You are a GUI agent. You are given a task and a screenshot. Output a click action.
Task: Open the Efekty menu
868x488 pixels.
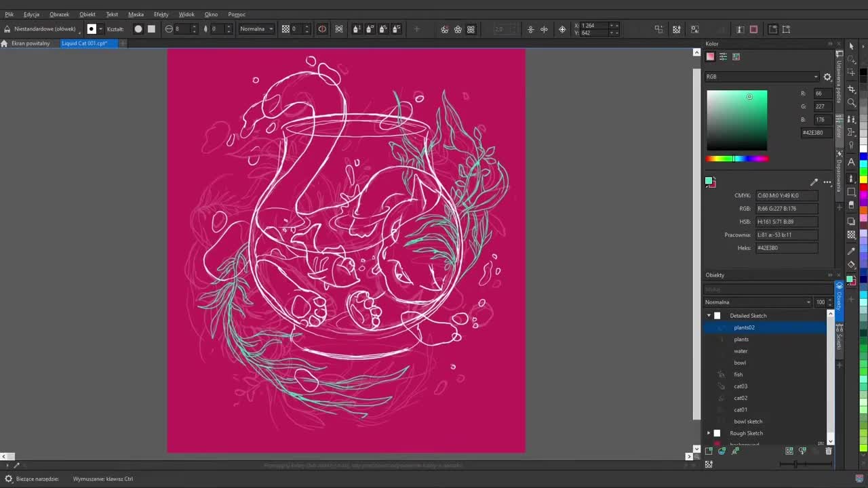pos(161,14)
